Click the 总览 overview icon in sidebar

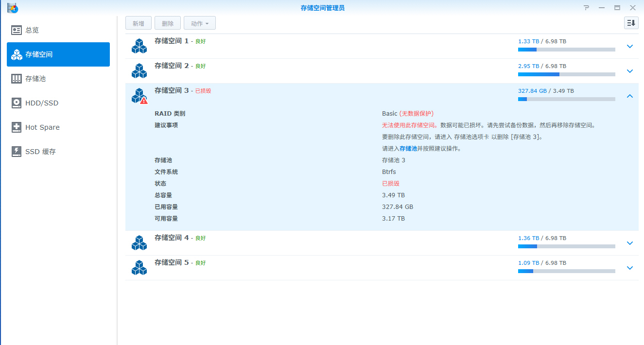coord(17,30)
